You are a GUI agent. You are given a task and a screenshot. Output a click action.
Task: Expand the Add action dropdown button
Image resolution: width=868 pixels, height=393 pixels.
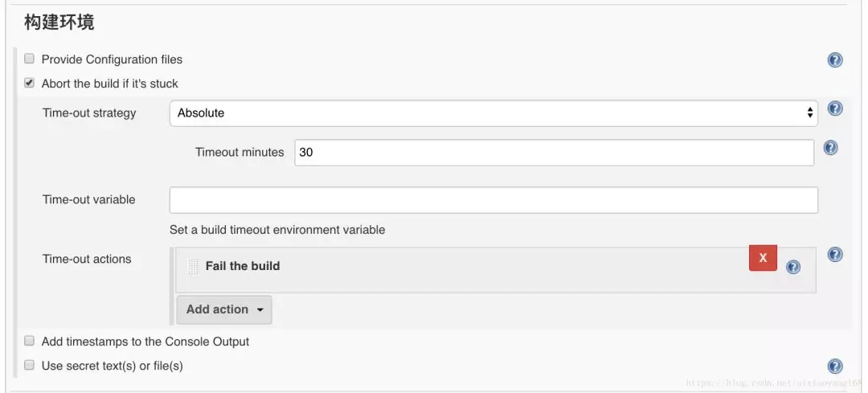(224, 309)
